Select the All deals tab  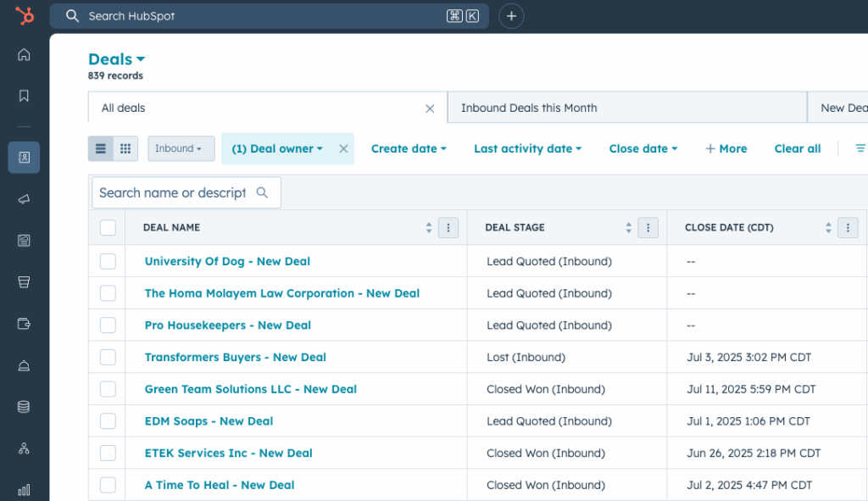point(124,108)
